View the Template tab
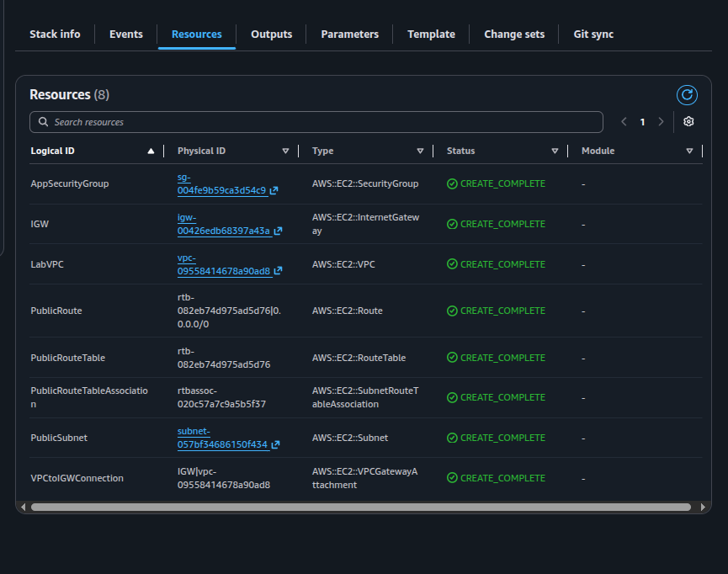 431,35
